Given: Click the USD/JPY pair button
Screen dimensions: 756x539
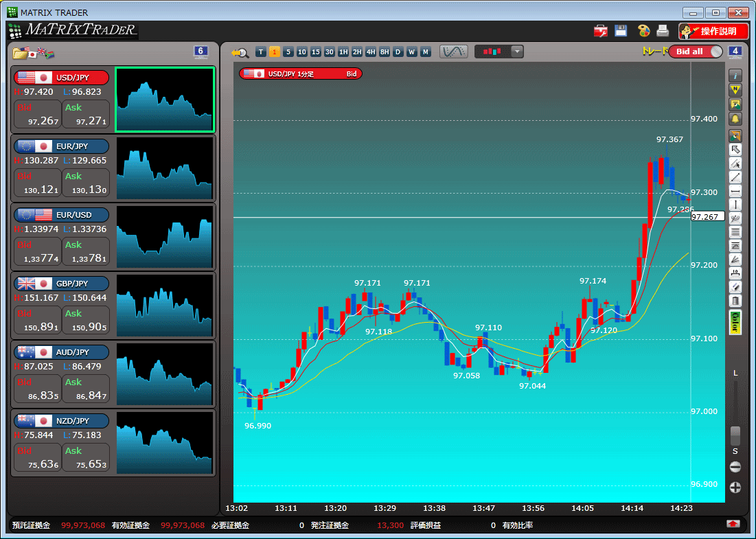Looking at the screenshot, I should click(x=61, y=77).
